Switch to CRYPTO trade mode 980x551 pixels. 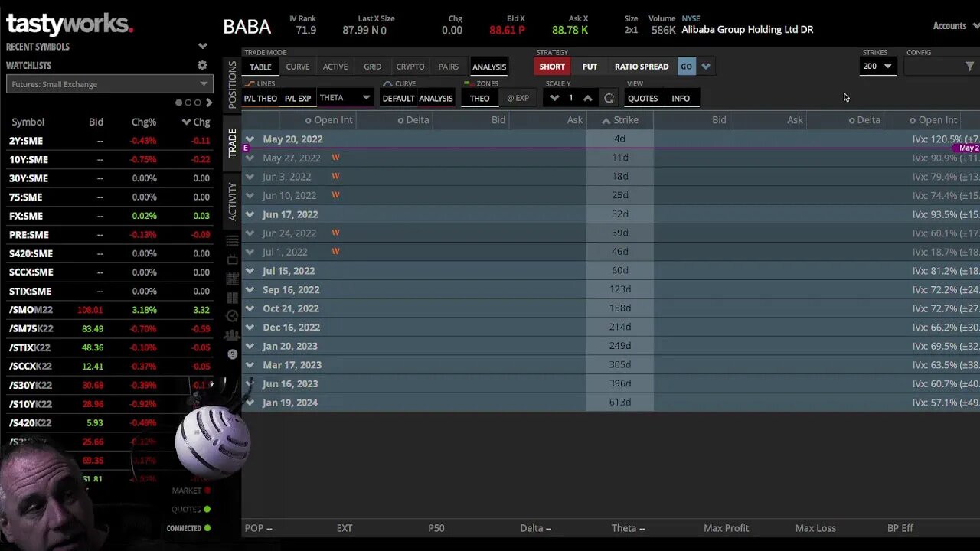(410, 67)
